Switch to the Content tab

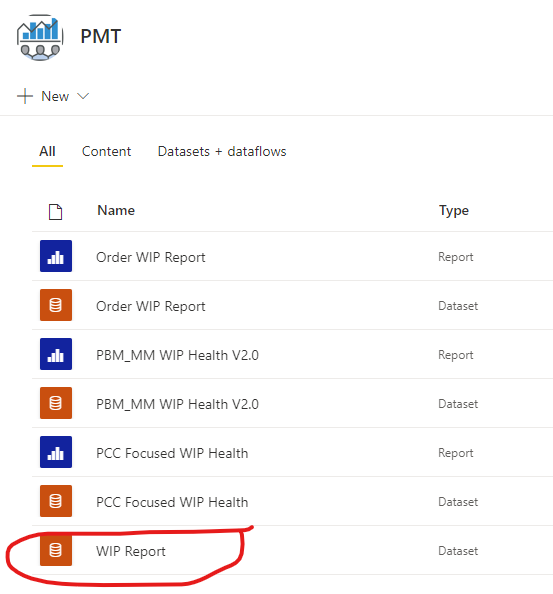point(106,152)
